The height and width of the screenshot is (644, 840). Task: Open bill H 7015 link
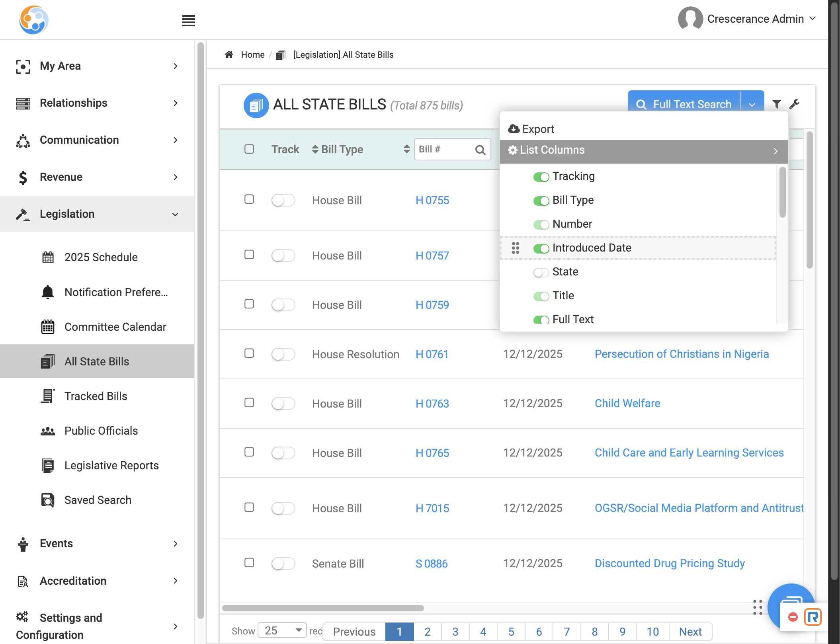click(432, 508)
